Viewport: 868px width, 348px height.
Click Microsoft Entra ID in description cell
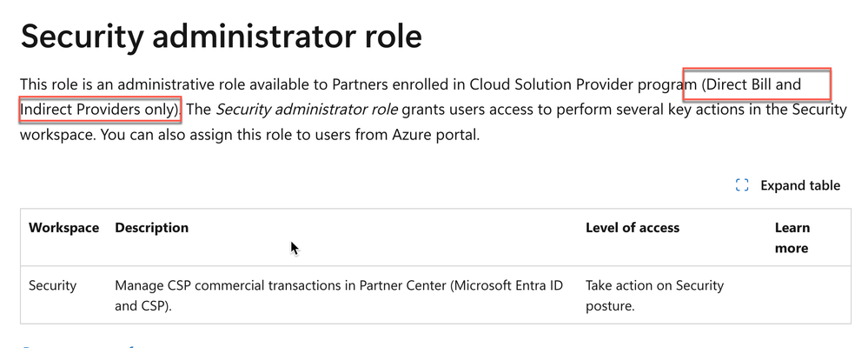(509, 286)
